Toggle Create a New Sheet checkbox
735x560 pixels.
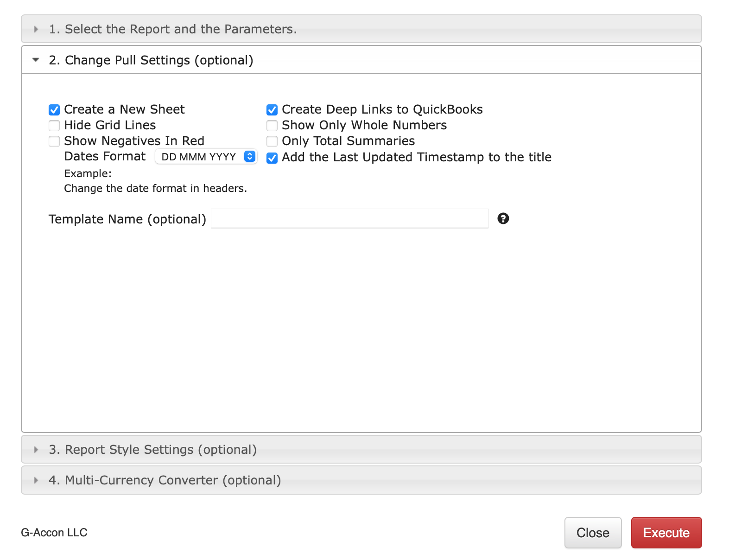54,110
